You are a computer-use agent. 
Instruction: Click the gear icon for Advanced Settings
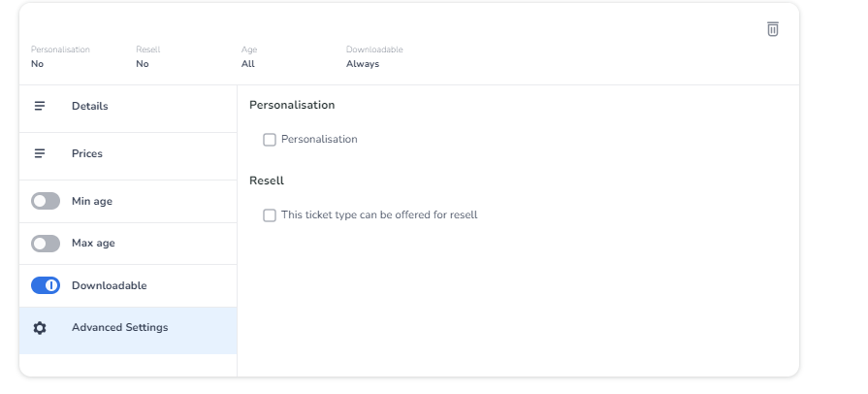(x=40, y=328)
